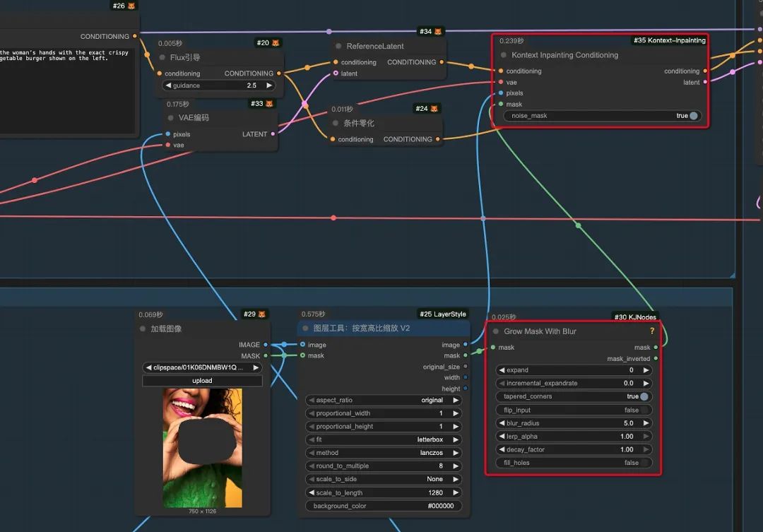The width and height of the screenshot is (763, 532).
Task: Click the #35 Kontext-Inpainting badge
Action: tap(670, 40)
